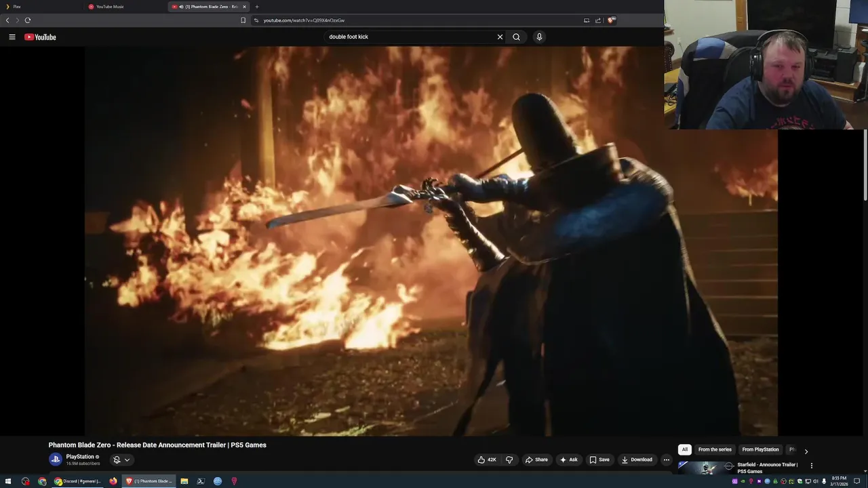Like the video (42K)

(x=487, y=460)
